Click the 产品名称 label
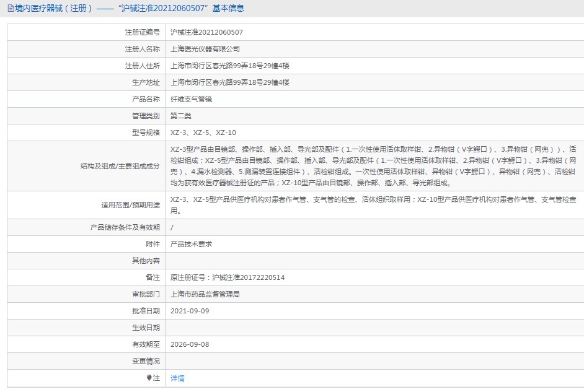The width and height of the screenshot is (584, 392). (146, 99)
